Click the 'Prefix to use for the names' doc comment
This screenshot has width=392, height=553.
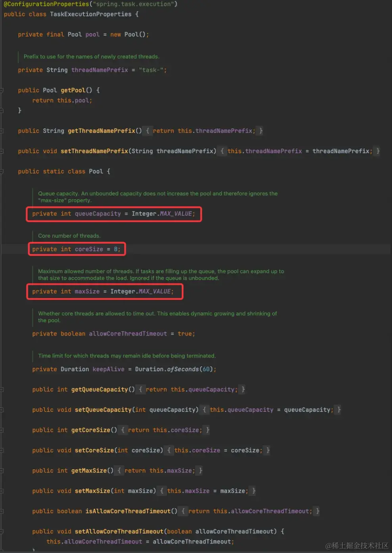pos(91,57)
